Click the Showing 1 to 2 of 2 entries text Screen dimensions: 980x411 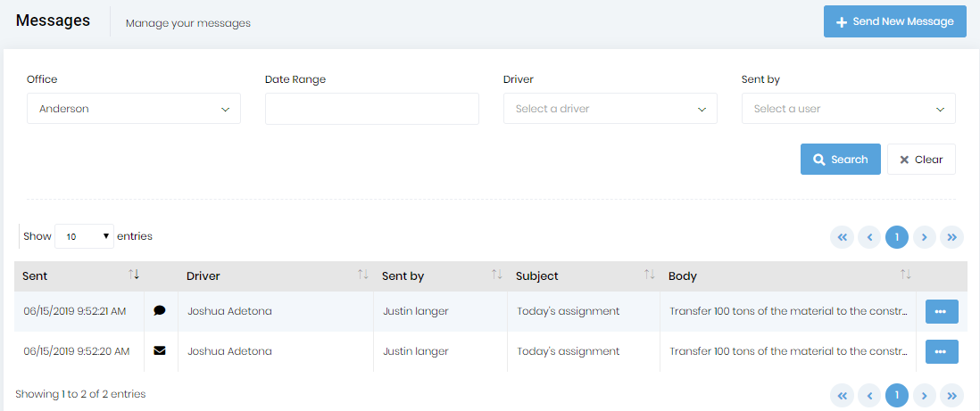point(80,394)
